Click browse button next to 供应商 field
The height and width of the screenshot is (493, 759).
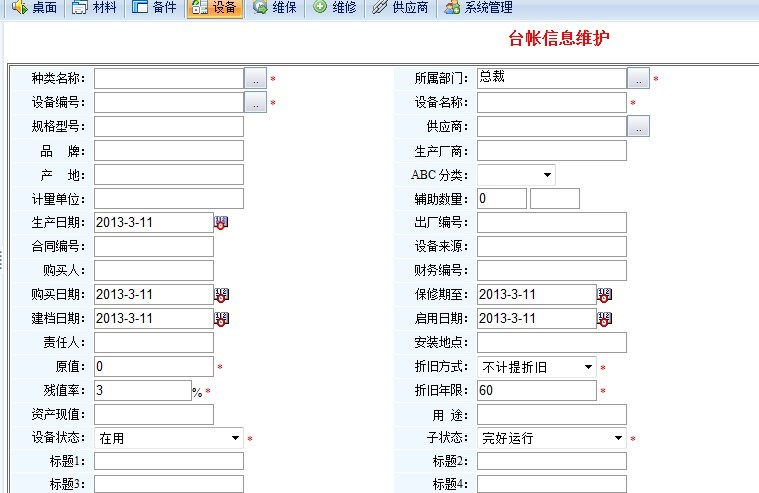[x=638, y=126]
